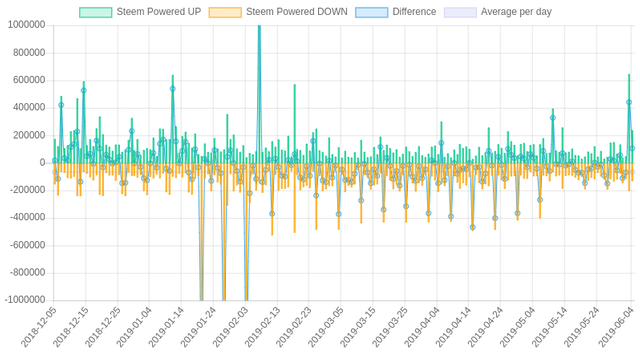Click the 2019-02-23 date label
640x361 pixels.
294,327
